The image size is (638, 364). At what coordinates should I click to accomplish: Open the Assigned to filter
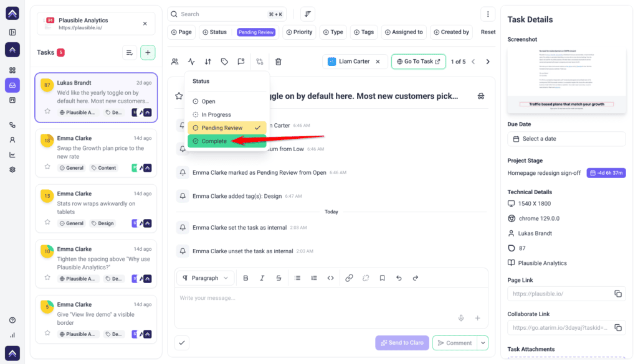(404, 32)
